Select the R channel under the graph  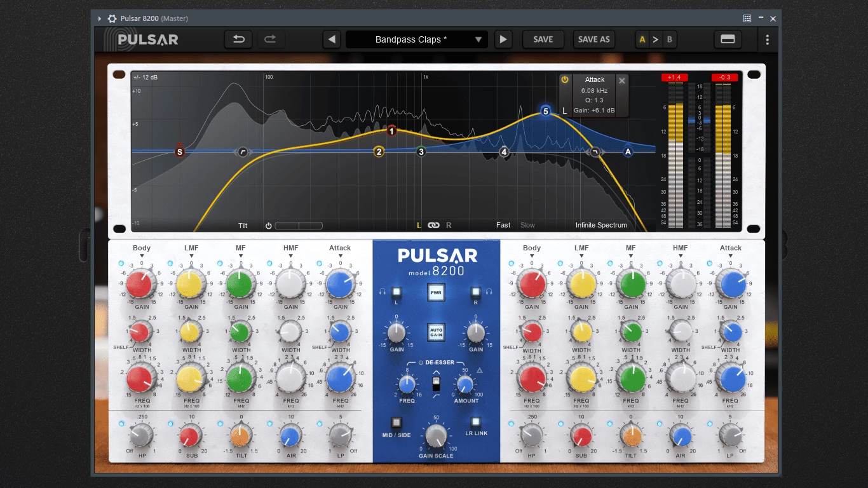[x=449, y=225]
